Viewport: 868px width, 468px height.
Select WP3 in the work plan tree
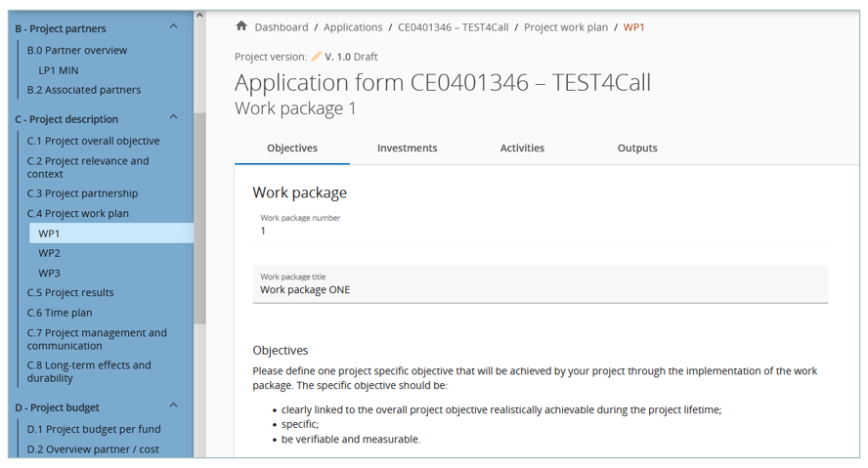(x=50, y=274)
